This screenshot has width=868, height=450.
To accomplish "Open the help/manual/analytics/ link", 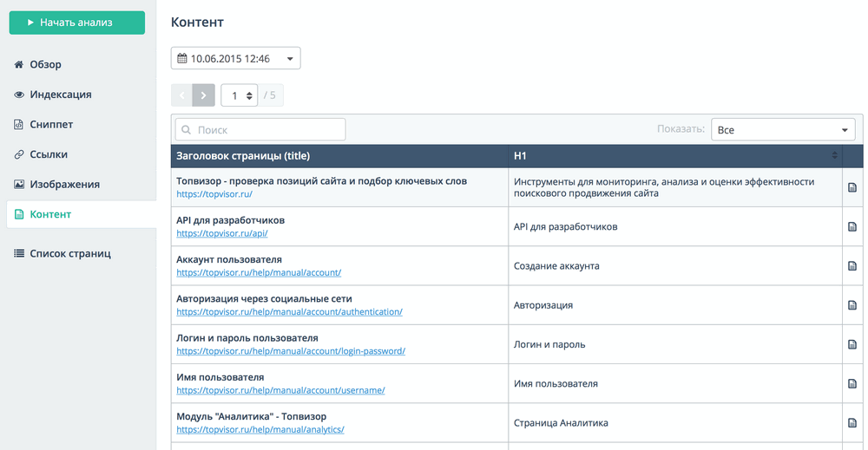I will click(x=260, y=429).
